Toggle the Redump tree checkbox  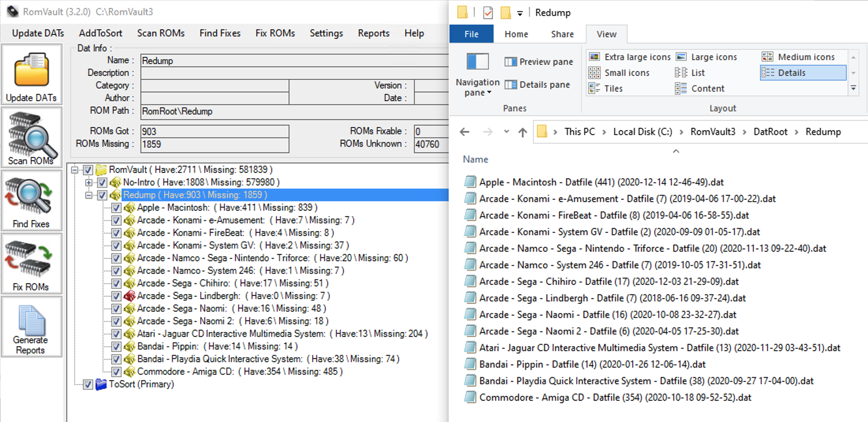(102, 195)
